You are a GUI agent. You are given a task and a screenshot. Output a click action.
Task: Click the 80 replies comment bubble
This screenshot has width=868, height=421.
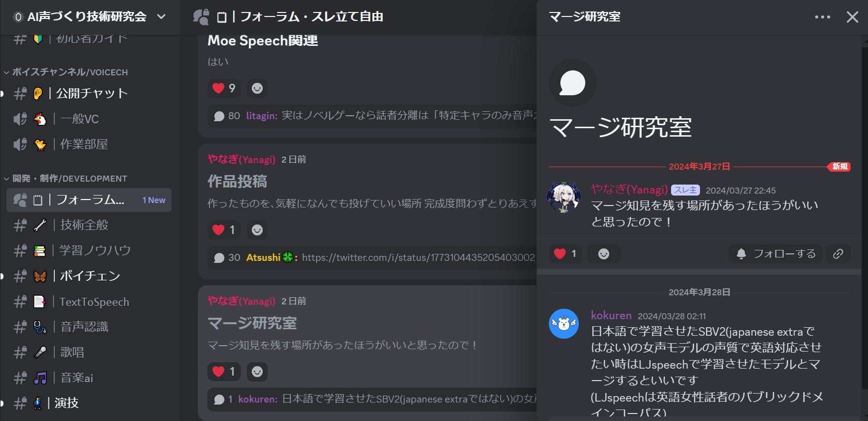click(x=219, y=116)
